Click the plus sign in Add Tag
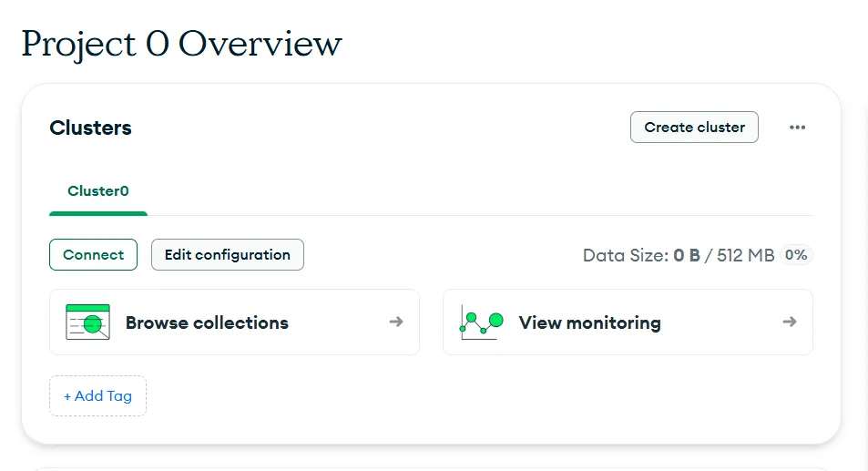The height and width of the screenshot is (471, 868). tap(67, 396)
